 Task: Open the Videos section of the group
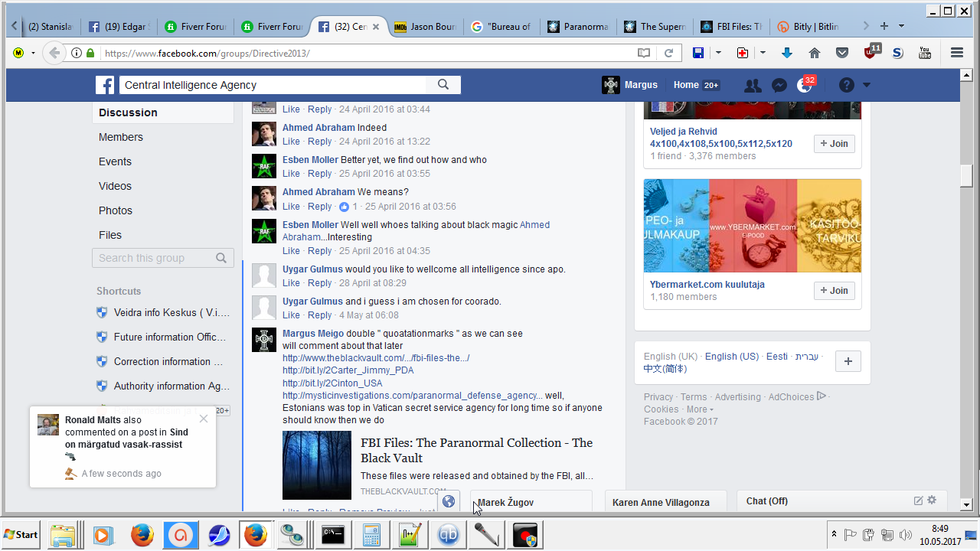tap(115, 186)
